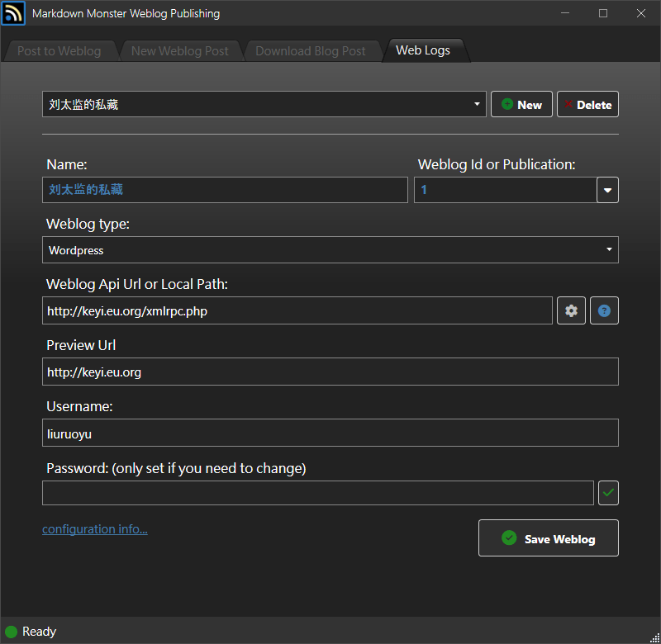Open the API URL settings gear icon
Viewport: 661px width, 644px height.
click(571, 310)
